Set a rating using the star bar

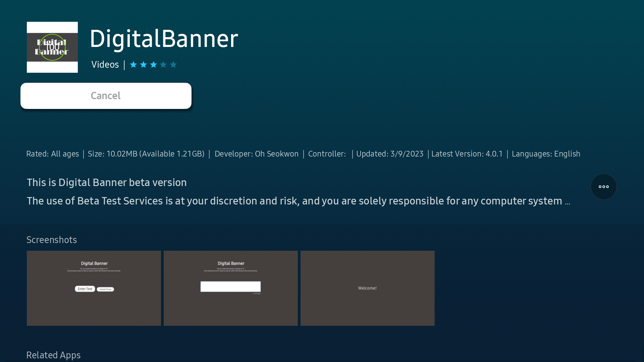pyautogui.click(x=154, y=64)
